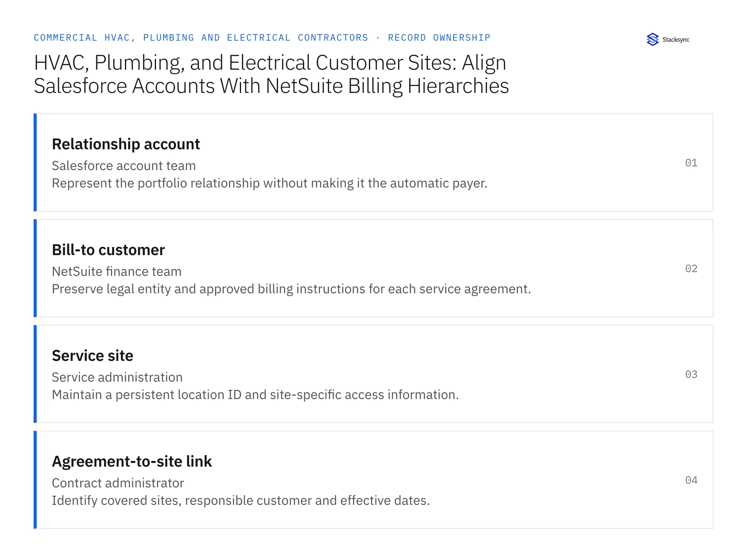The height and width of the screenshot is (560, 747).
Task: Click the number '02' label
Action: [x=691, y=268]
